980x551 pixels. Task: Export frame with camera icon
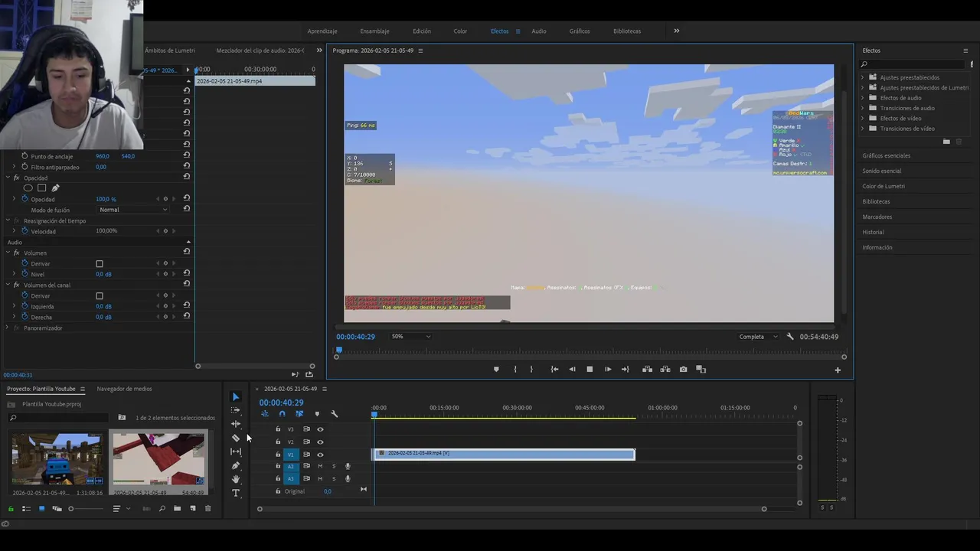click(683, 370)
